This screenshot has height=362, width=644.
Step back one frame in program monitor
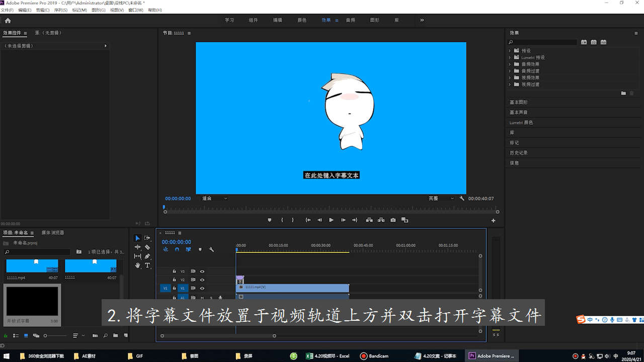319,220
